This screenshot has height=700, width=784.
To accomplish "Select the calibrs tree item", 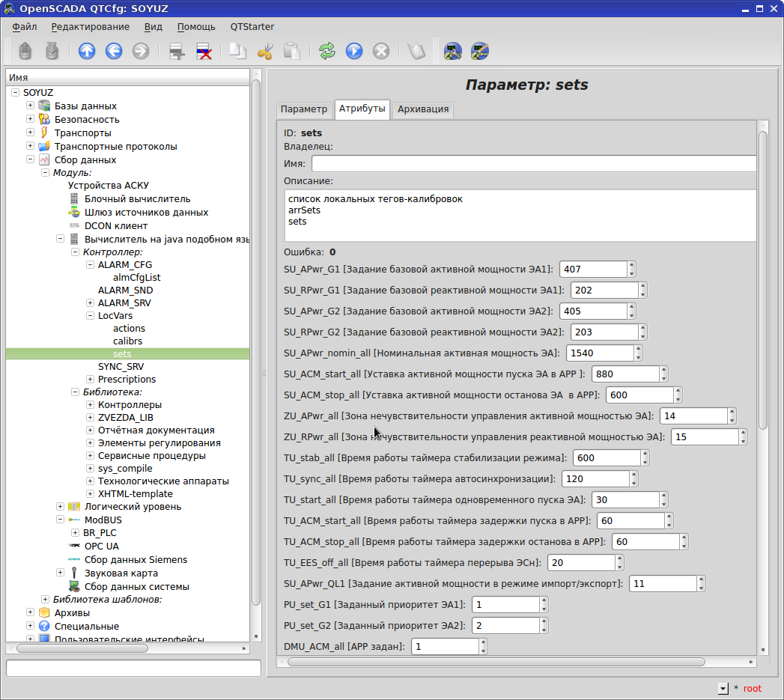I will point(127,341).
